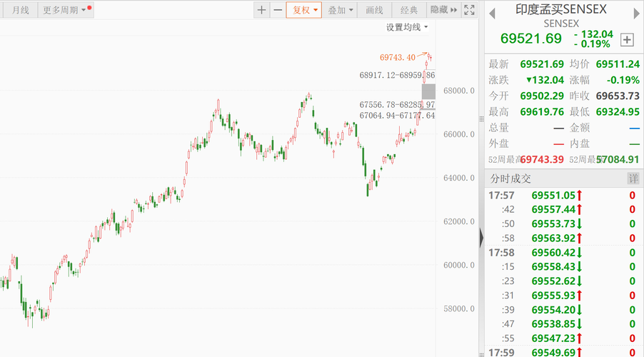Click the gray gap marker box on chart

pyautogui.click(x=428, y=91)
